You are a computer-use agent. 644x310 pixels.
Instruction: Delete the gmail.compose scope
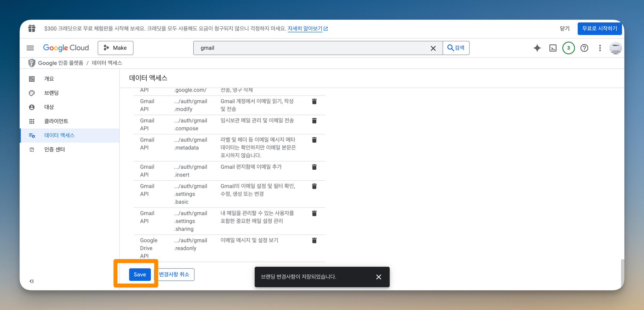314,121
